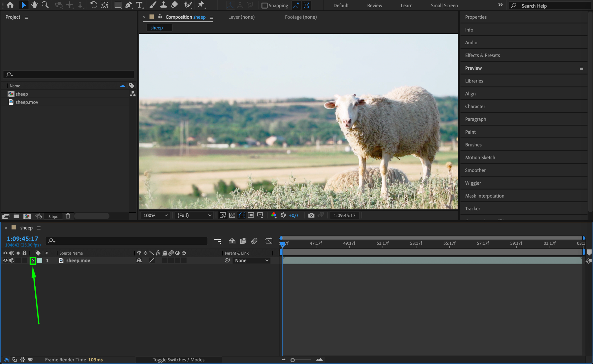Mute sheep.mov layer audio
Screen dimensions: 593x364
coord(12,260)
